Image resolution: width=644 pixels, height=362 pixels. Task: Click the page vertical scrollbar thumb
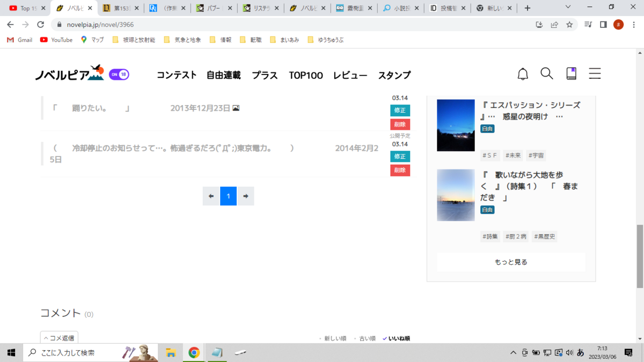(x=639, y=256)
